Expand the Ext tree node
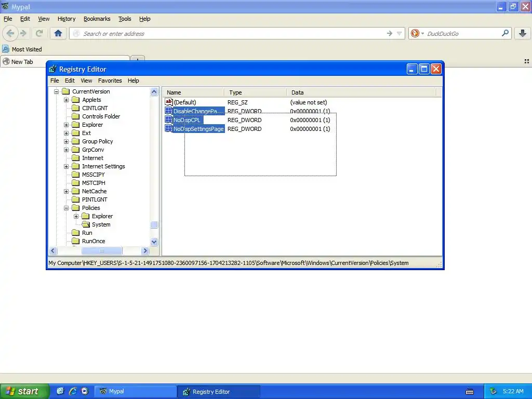This screenshot has height=399, width=532. 66,133
